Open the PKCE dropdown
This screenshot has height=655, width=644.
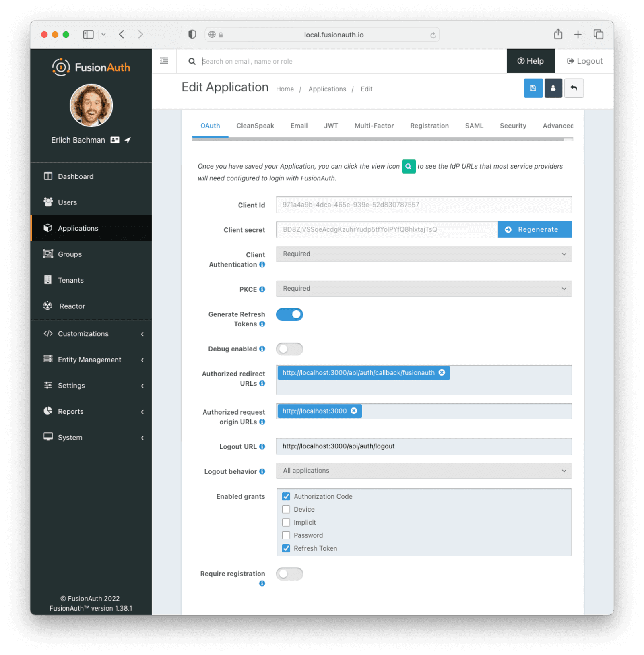[x=424, y=289]
